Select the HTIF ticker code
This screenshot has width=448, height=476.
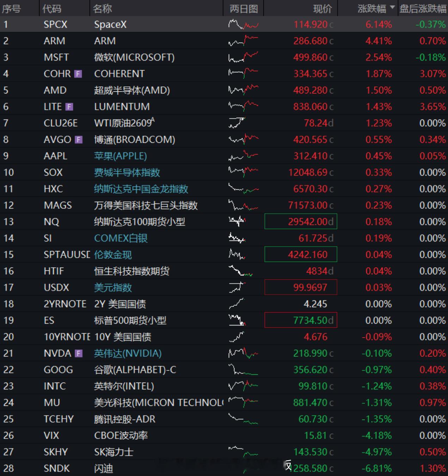pos(54,271)
